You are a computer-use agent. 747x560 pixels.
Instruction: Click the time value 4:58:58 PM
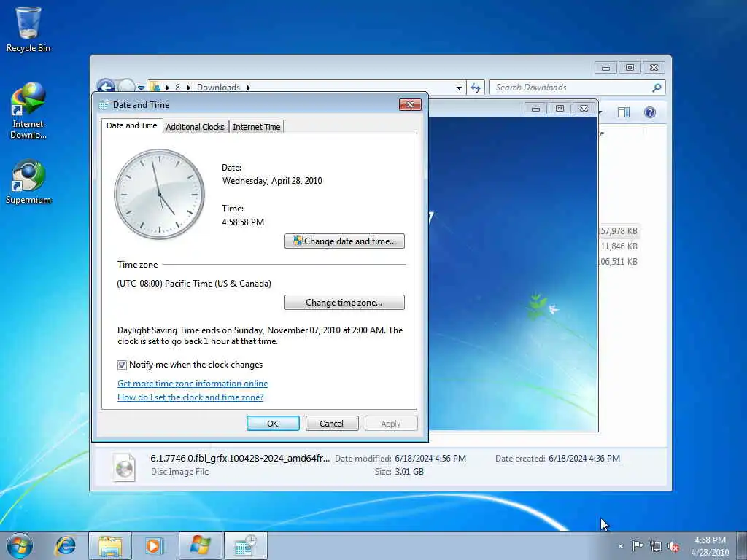243,222
